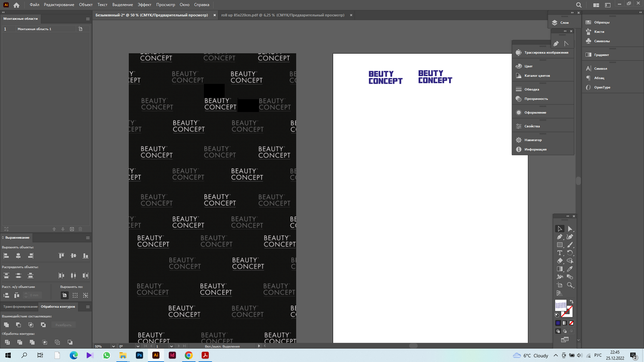This screenshot has height=362, width=644.
Task: Select the Shape Builder tool
Action: point(570,261)
